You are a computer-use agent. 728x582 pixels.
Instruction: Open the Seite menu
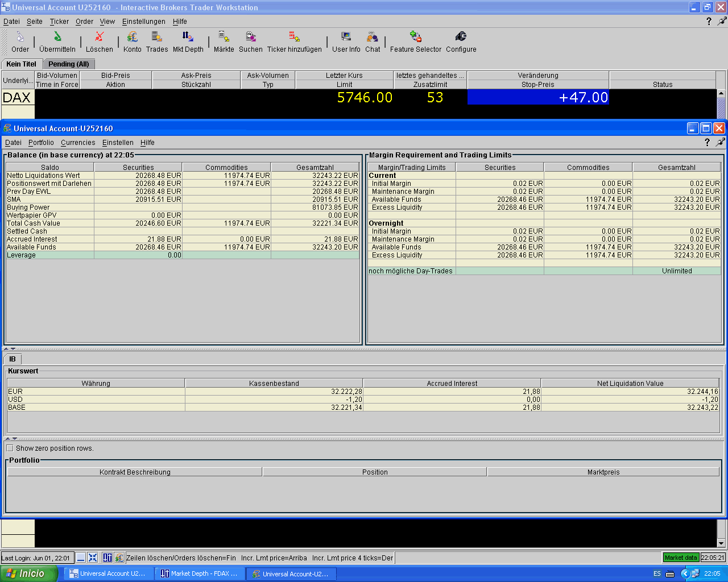pyautogui.click(x=35, y=22)
